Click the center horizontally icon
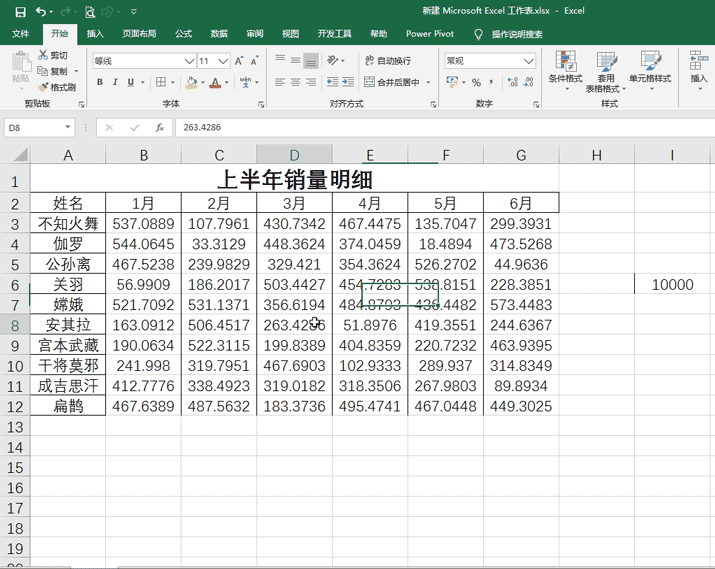 (295, 82)
